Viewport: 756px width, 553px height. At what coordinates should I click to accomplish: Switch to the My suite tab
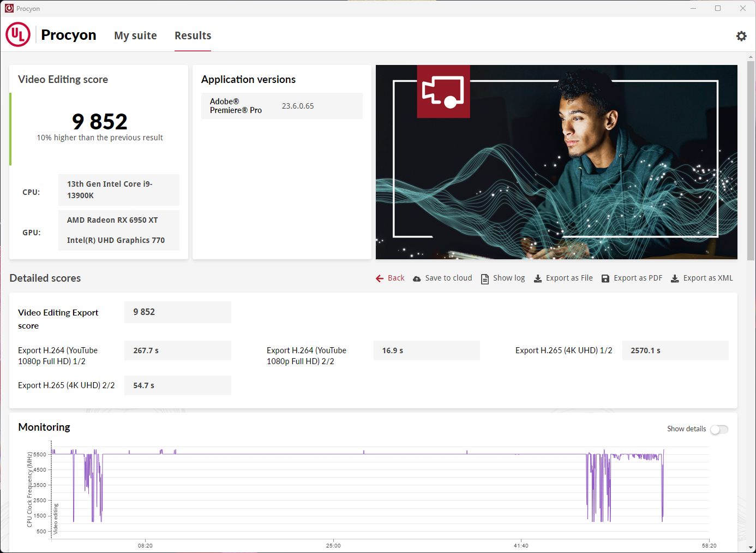tap(135, 35)
